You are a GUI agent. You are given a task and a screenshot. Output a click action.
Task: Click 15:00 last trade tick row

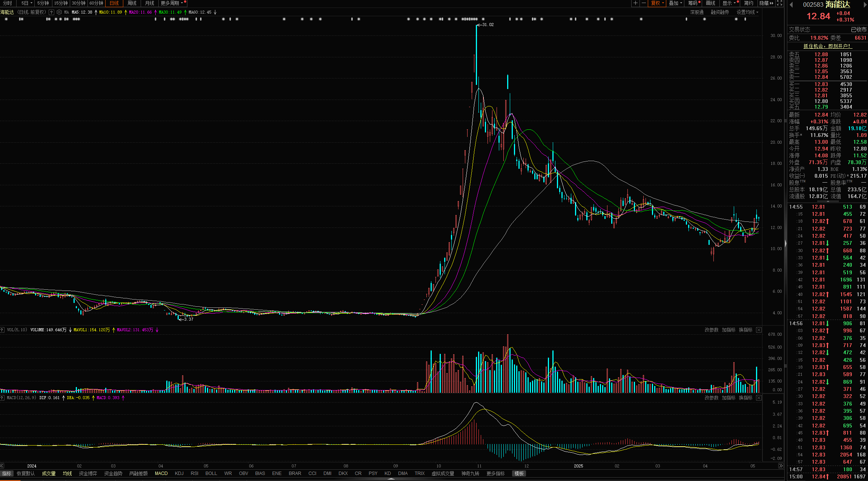tap(827, 476)
